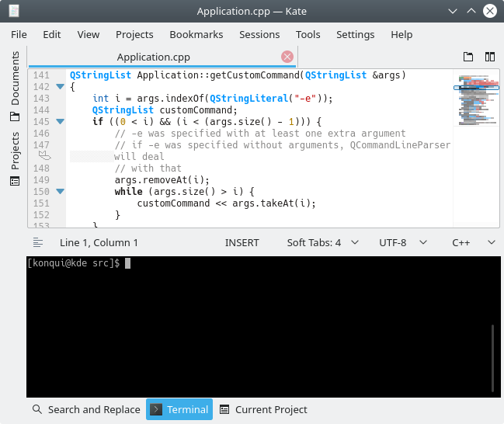Open the Search and Replace panel
This screenshot has height=424, width=504.
[x=86, y=409]
